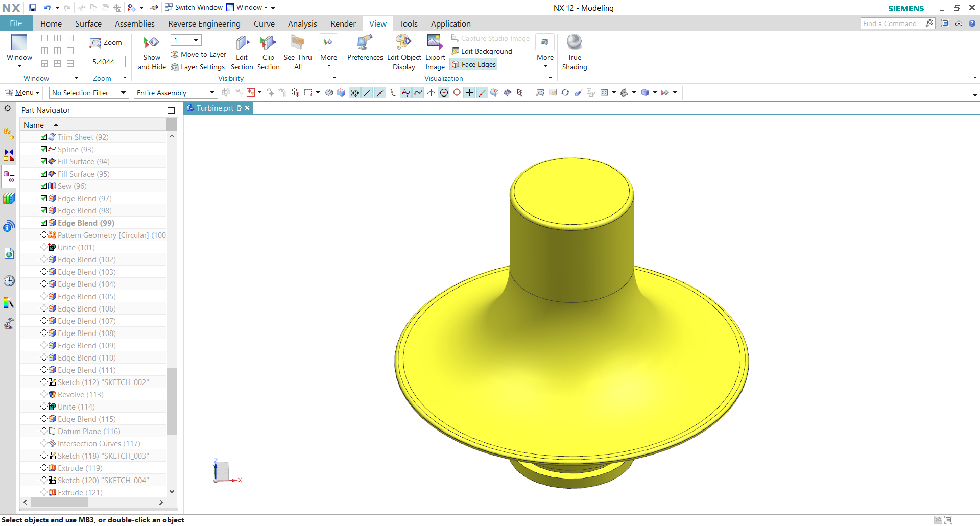980x526 pixels.
Task: Switch to the Assemblies tab
Action: (135, 23)
